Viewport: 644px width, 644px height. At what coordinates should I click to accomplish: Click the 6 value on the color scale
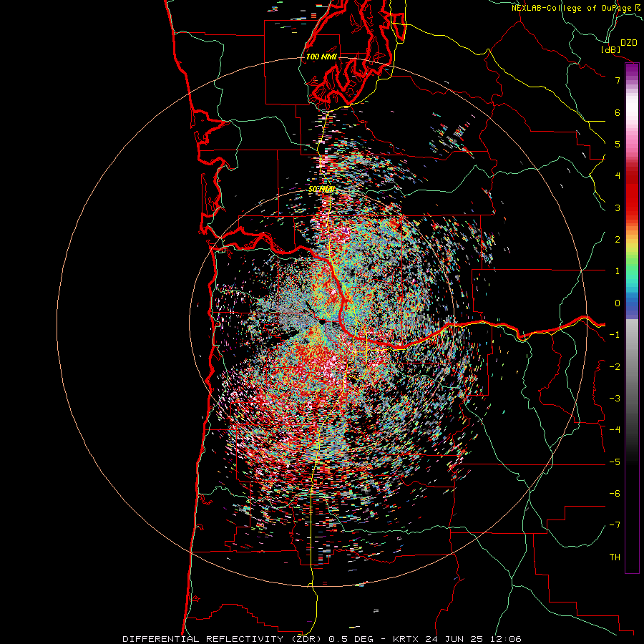tap(618, 112)
